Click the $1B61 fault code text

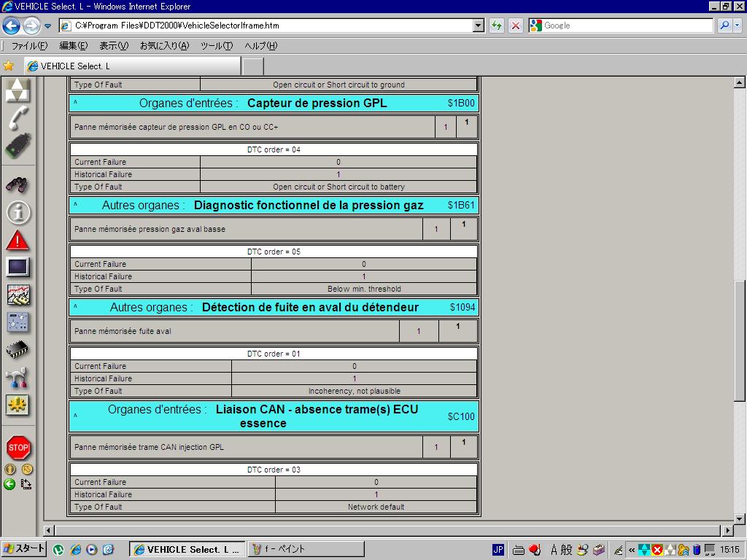(461, 205)
